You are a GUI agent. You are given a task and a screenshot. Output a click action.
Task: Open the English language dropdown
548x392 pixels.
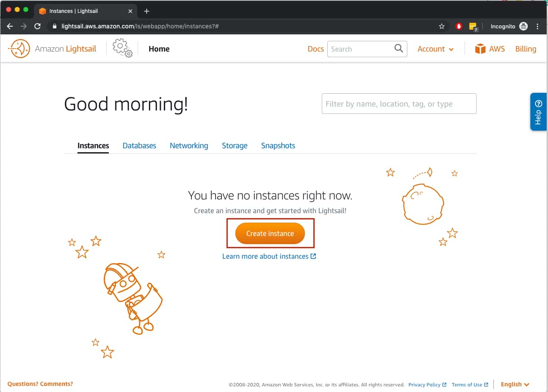[515, 384]
